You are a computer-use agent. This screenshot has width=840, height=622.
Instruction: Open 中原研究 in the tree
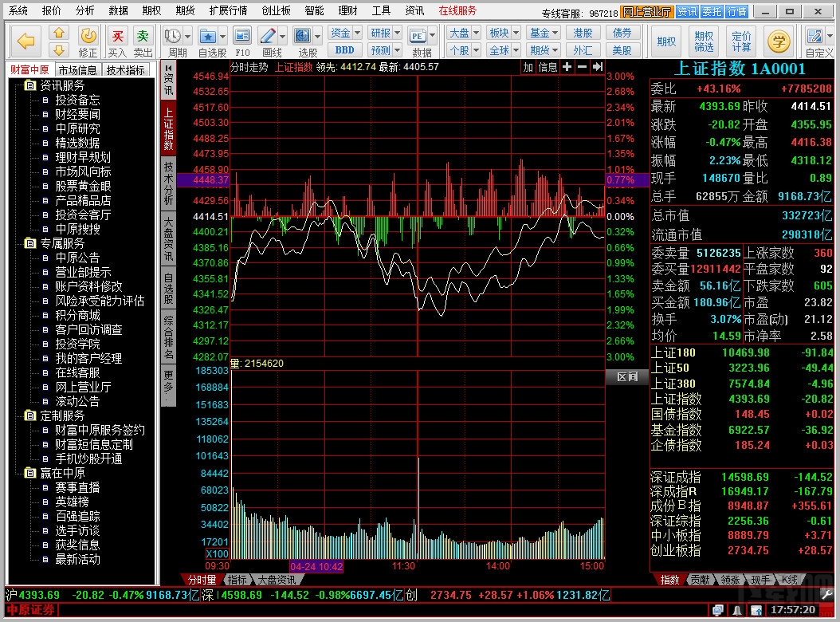click(77, 128)
